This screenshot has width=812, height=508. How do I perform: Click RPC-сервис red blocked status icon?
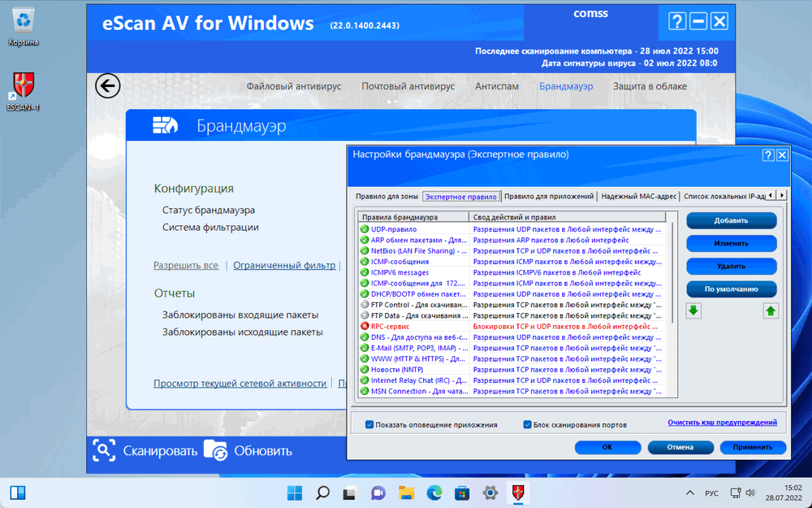click(x=365, y=327)
